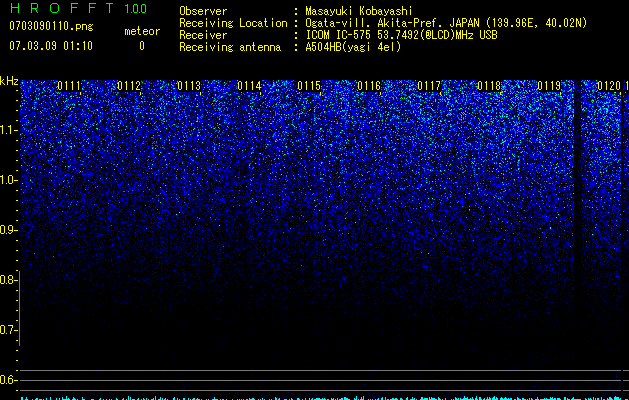The width and height of the screenshot is (629, 400).
Task: Click the 0119 time marker
Action: (x=549, y=86)
